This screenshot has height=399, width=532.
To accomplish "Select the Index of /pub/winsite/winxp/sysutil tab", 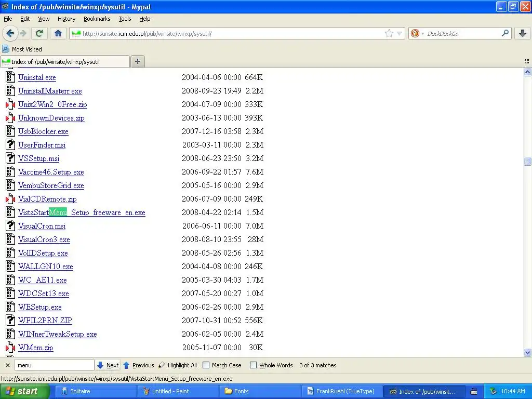I will [65, 61].
